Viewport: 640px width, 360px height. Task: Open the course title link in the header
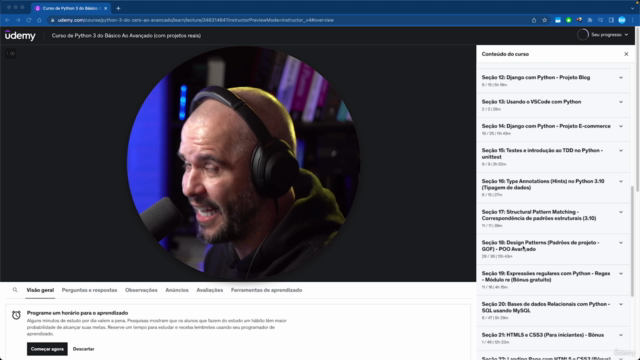126,36
